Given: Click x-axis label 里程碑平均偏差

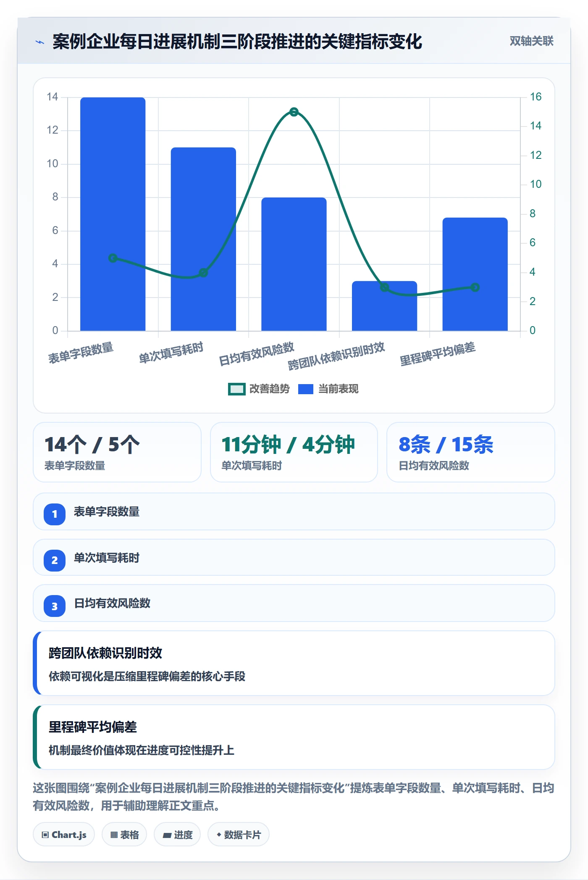Looking at the screenshot, I should tap(438, 354).
